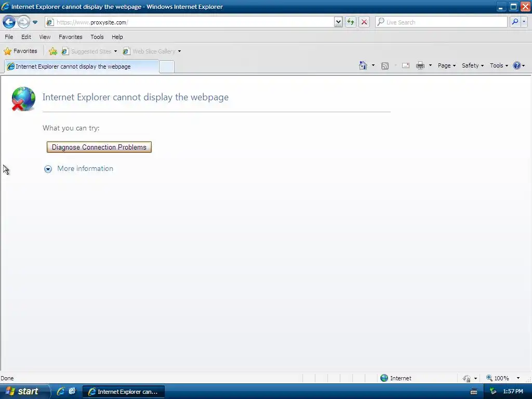This screenshot has width=532, height=399.
Task: Expand the Web Slice Gallery dropdown arrow
Action: tap(179, 51)
